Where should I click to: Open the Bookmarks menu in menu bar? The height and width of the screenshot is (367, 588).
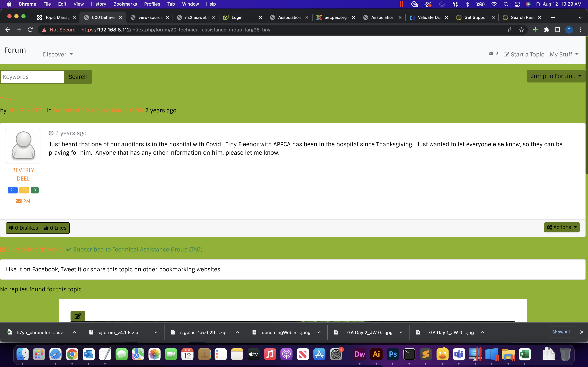click(125, 4)
